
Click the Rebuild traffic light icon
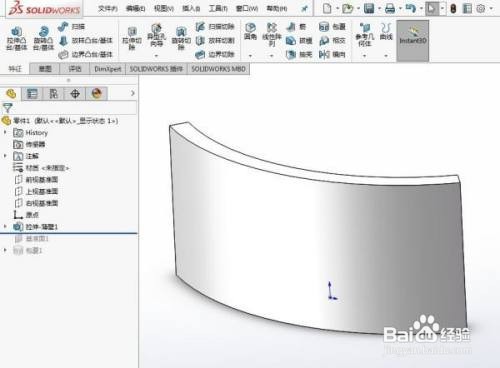(453, 8)
